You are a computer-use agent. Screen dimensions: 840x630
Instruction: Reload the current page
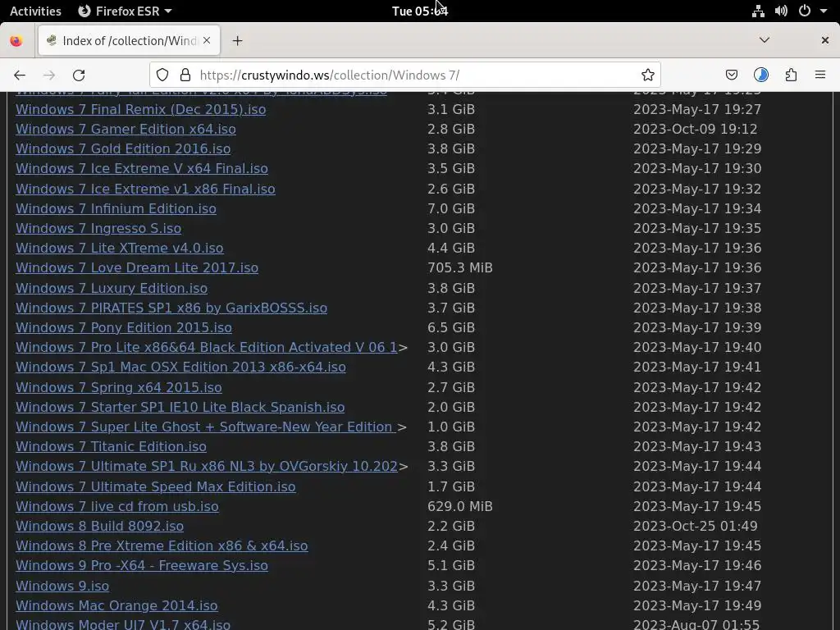pos(79,75)
